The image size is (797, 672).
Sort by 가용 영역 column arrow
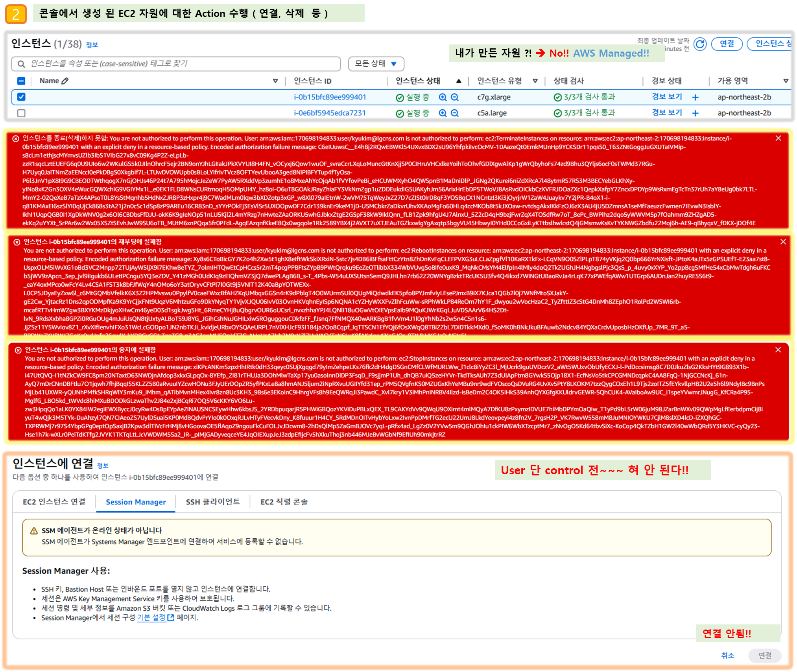tap(786, 81)
